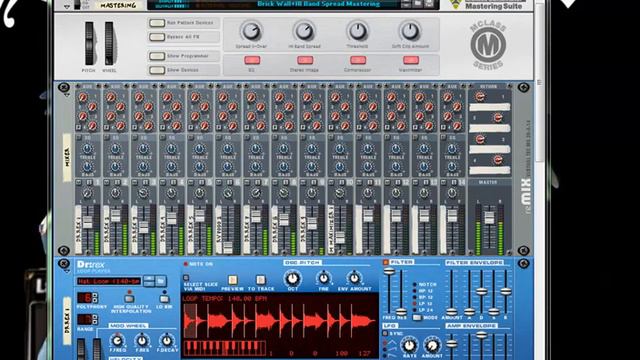Enable the LFO Sync checkbox
Image resolution: width=640 pixels, height=360 pixels.
pyautogui.click(x=386, y=333)
